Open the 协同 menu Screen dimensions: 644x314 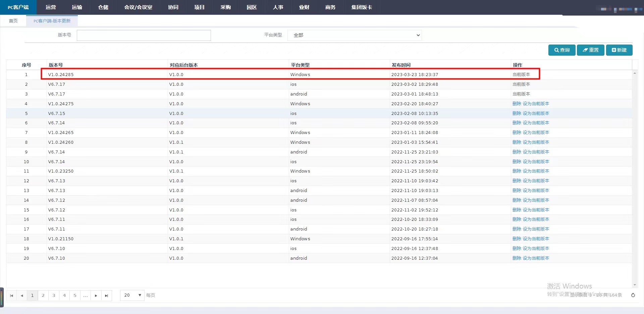pos(173,7)
